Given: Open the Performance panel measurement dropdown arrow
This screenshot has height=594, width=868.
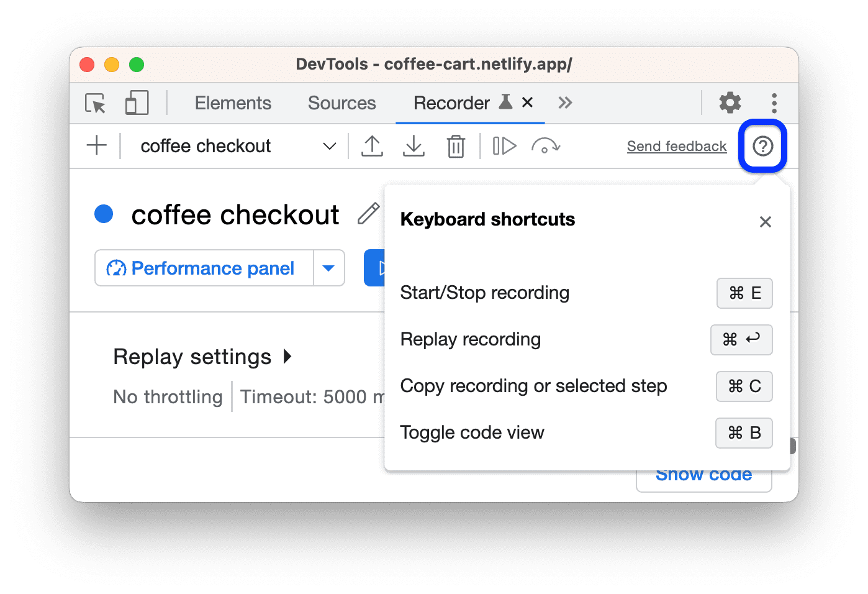Looking at the screenshot, I should click(x=328, y=268).
